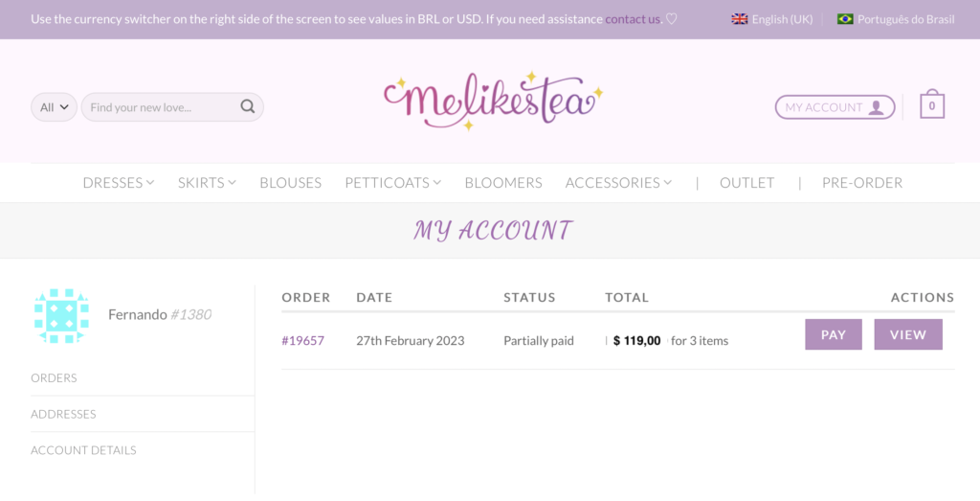The image size is (980, 501).
Task: Click Fernando's avatar image
Action: tap(61, 316)
